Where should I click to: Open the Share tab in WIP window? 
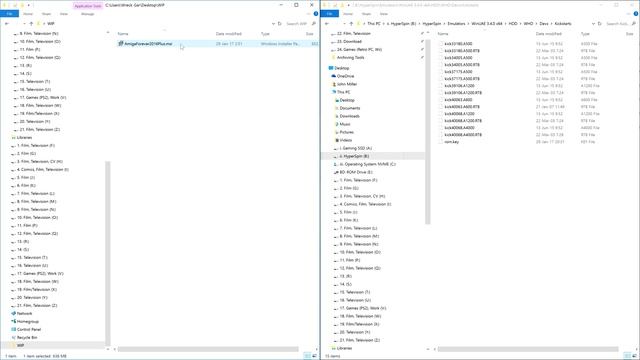[46, 14]
